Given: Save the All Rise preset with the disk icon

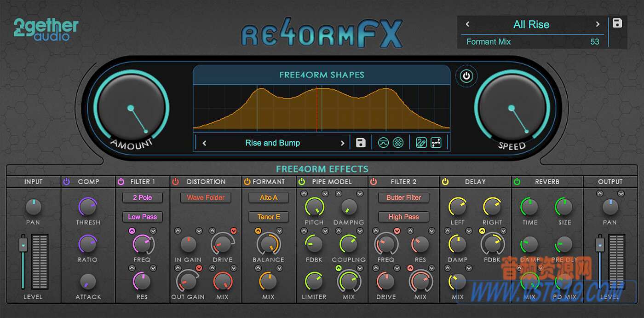Looking at the screenshot, I should (x=618, y=23).
